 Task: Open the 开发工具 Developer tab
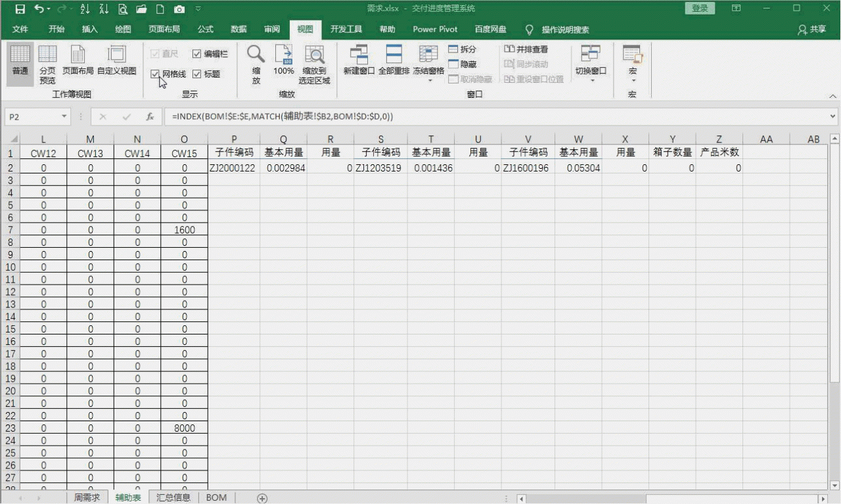[346, 30]
